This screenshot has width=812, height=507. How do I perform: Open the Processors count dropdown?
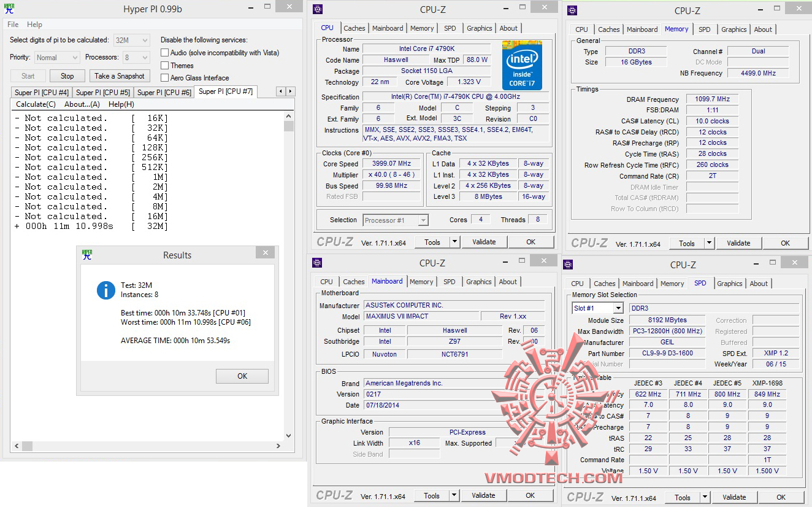[x=136, y=57]
